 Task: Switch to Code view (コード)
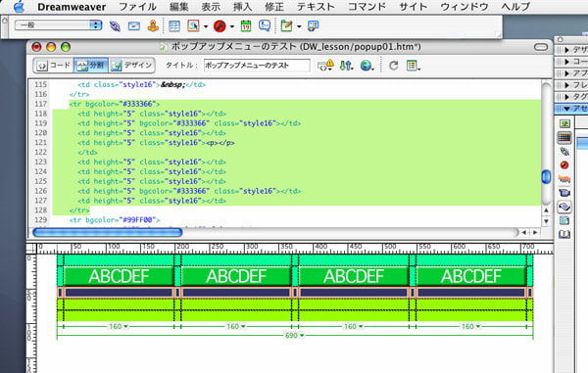point(53,66)
